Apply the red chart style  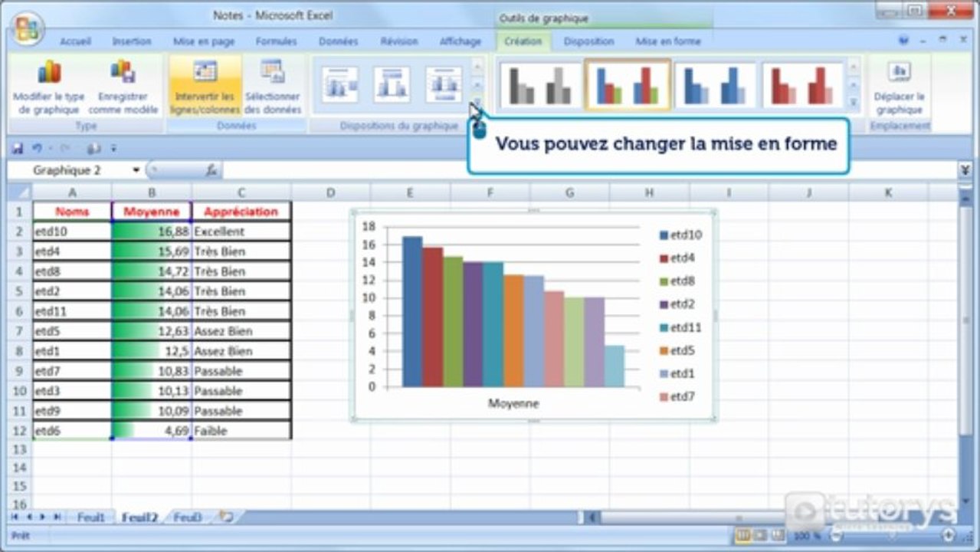[802, 85]
